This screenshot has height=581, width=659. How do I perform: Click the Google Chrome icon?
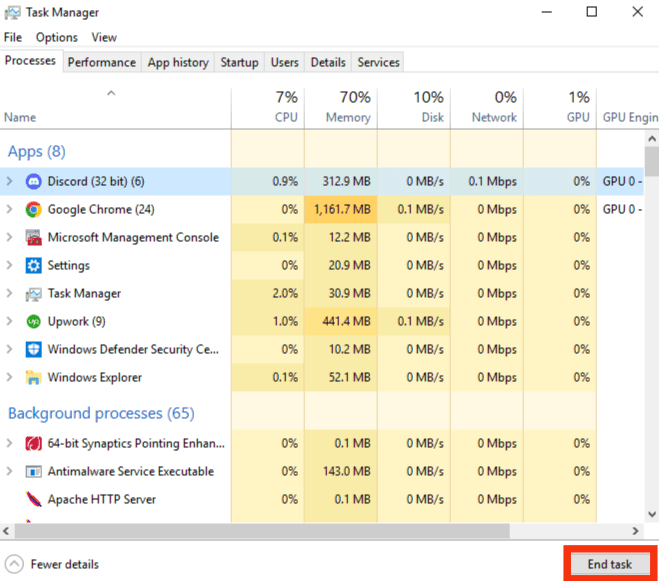tap(34, 209)
